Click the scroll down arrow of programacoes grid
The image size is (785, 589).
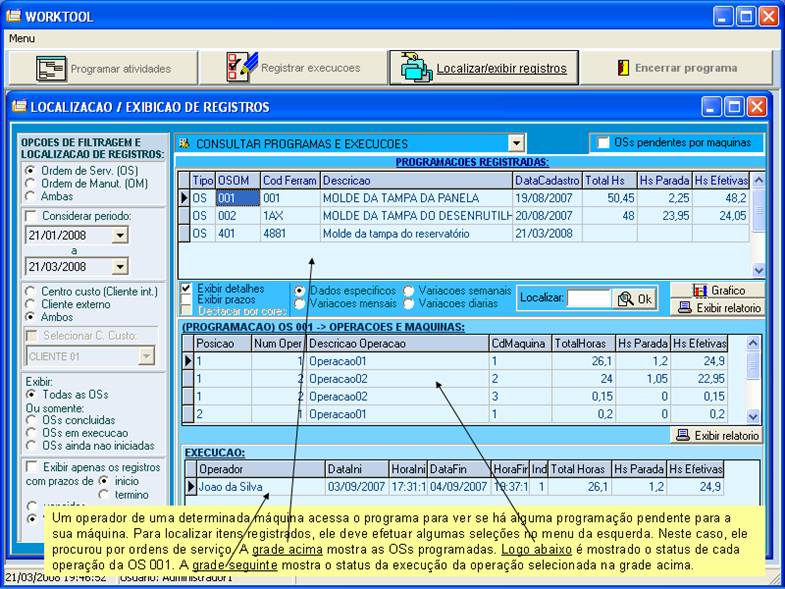pyautogui.click(x=758, y=270)
